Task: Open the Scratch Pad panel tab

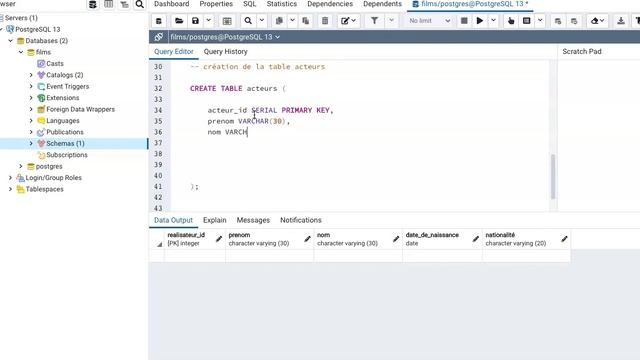Action: pyautogui.click(x=582, y=52)
